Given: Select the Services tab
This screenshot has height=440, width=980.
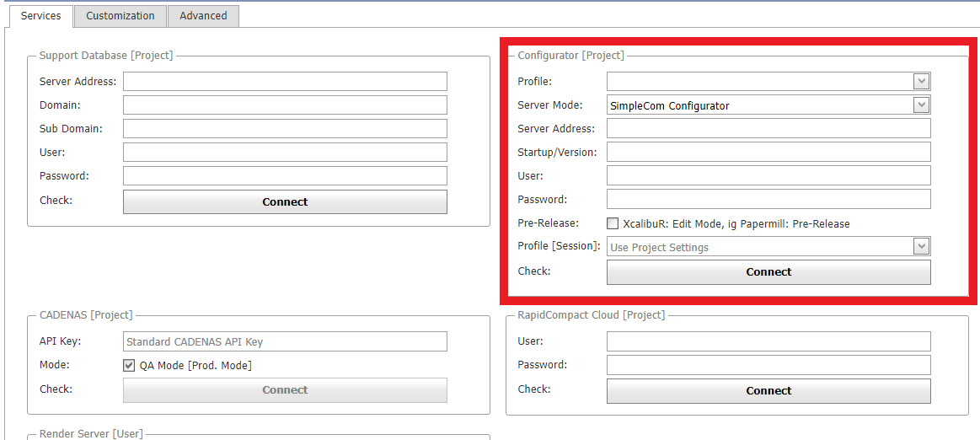Looking at the screenshot, I should 40,16.
